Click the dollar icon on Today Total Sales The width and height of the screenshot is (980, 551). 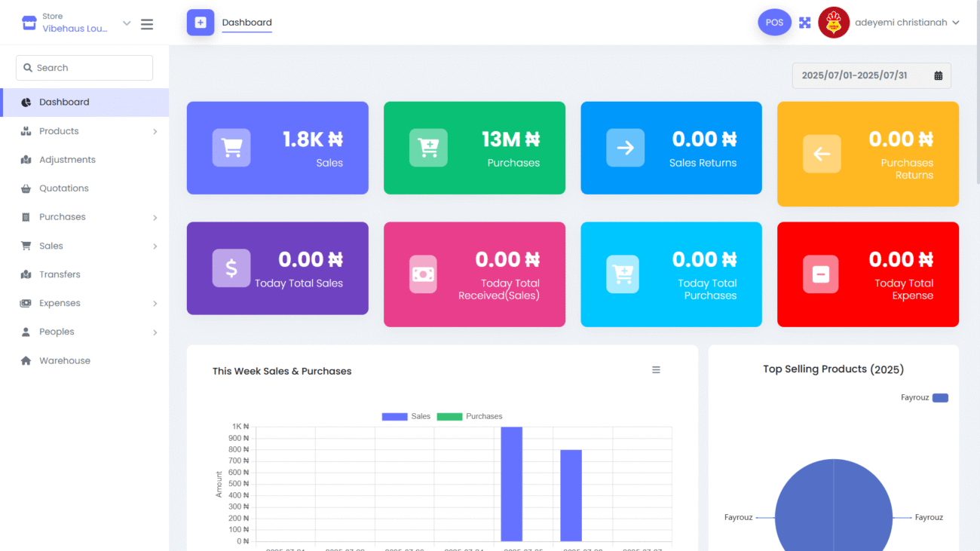(231, 268)
